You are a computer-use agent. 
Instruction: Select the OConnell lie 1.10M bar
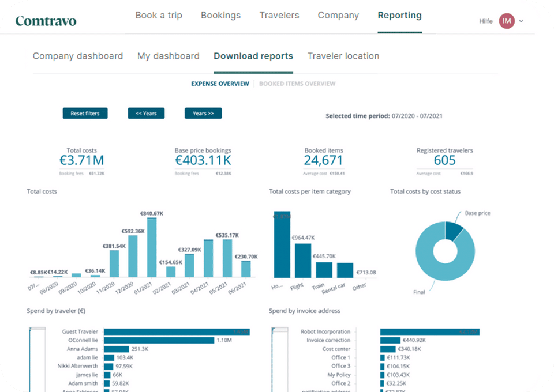(x=159, y=340)
